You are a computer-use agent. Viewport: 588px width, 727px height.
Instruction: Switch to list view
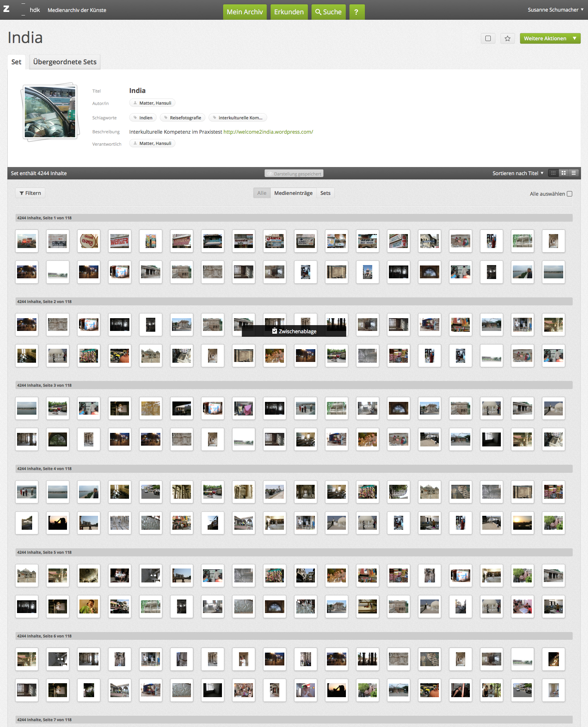[x=574, y=173]
